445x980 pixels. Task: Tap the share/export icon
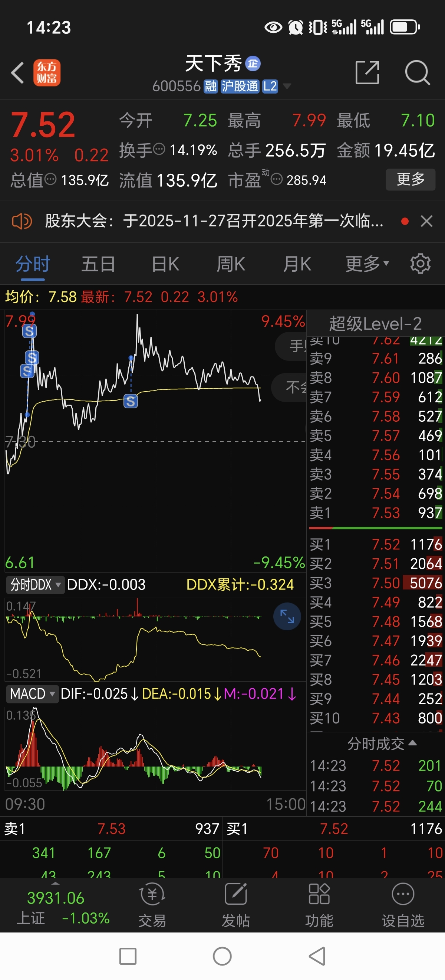point(367,72)
